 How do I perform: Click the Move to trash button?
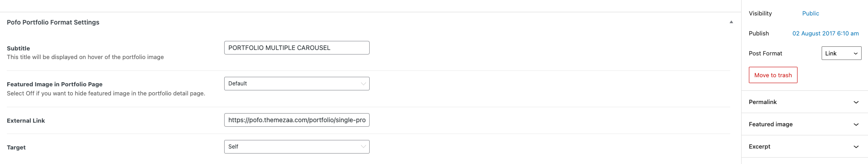[773, 75]
